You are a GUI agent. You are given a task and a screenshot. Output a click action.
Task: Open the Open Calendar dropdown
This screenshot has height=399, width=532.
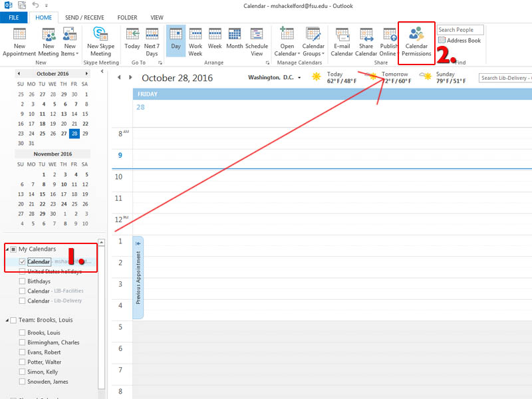(287, 42)
